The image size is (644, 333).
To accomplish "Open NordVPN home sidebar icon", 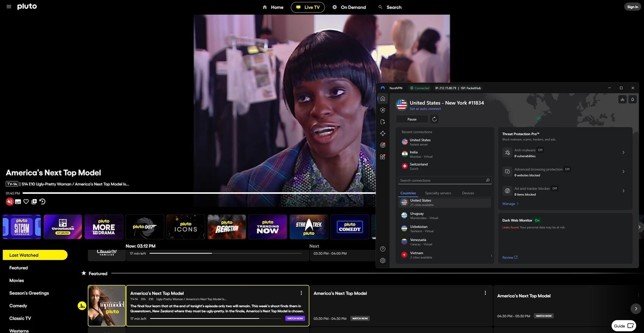I will (x=383, y=99).
